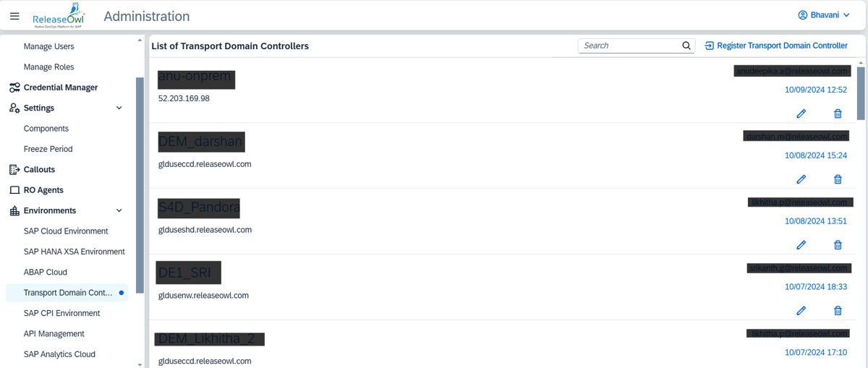Open the Bhavani user dropdown
The height and width of the screenshot is (368, 868).
click(x=823, y=15)
